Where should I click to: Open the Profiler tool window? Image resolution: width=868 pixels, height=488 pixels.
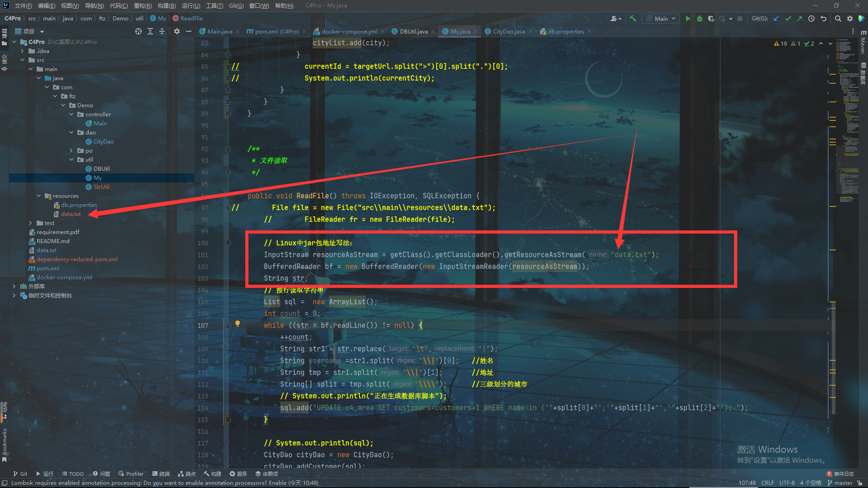[x=131, y=474]
